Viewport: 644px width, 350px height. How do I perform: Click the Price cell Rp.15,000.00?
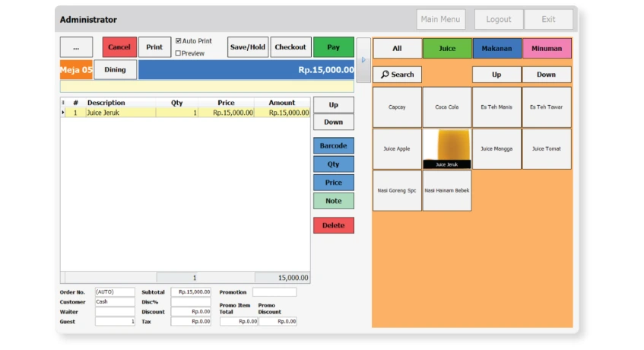226,113
